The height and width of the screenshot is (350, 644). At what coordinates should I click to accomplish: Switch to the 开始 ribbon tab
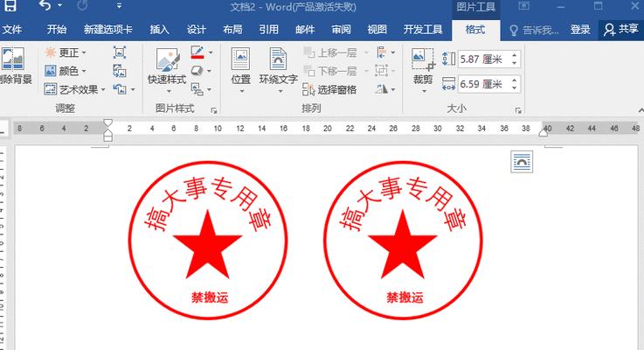pos(56,30)
